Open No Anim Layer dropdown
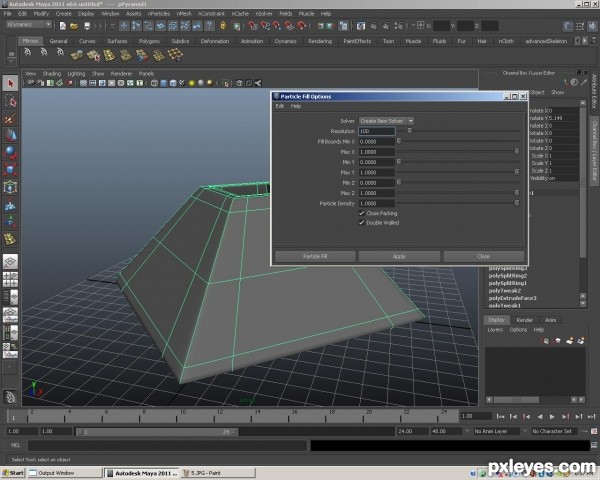600x480 pixels. coord(496,431)
